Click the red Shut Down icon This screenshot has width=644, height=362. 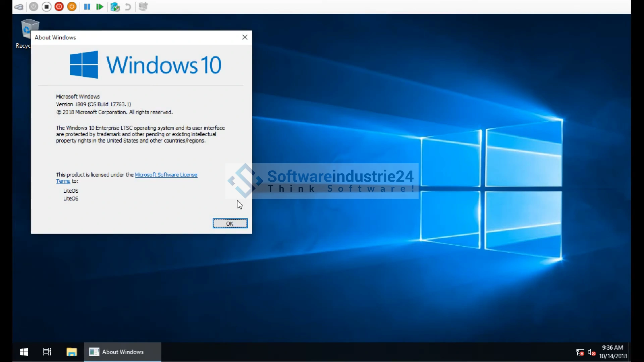click(x=59, y=7)
